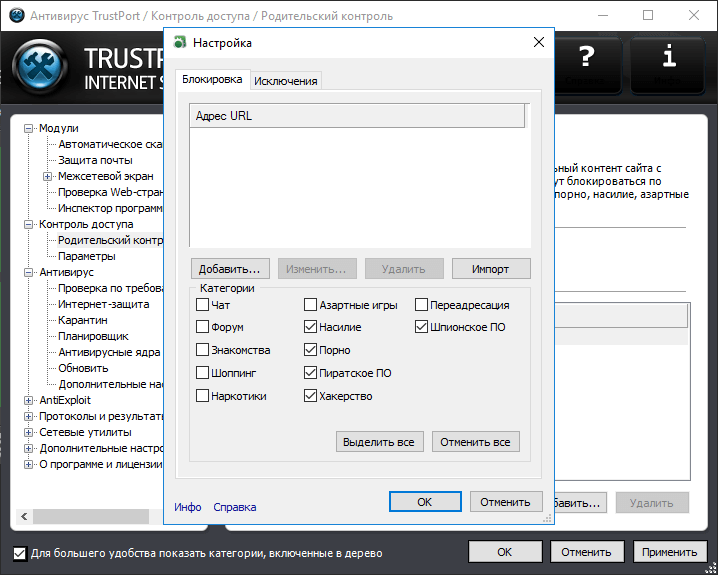Enable the Переадресация checkbox
The image size is (718, 575).
point(421,304)
